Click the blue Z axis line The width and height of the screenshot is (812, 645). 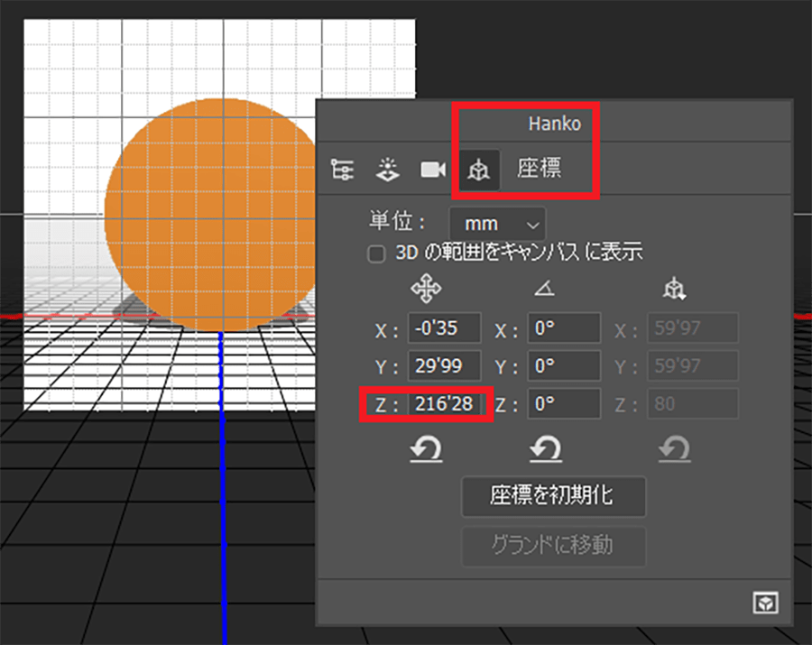[x=224, y=486]
